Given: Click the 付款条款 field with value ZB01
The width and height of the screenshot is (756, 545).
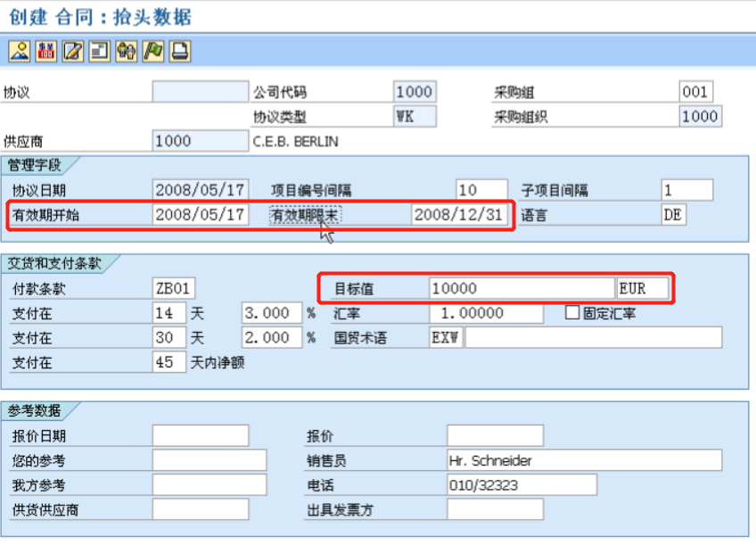Looking at the screenshot, I should (172, 287).
